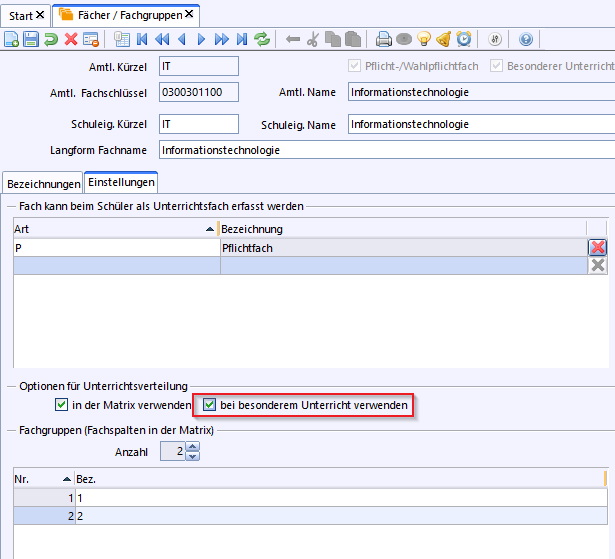Open help via blue question mark icon
Screen dimensions: 615x559
526,39
